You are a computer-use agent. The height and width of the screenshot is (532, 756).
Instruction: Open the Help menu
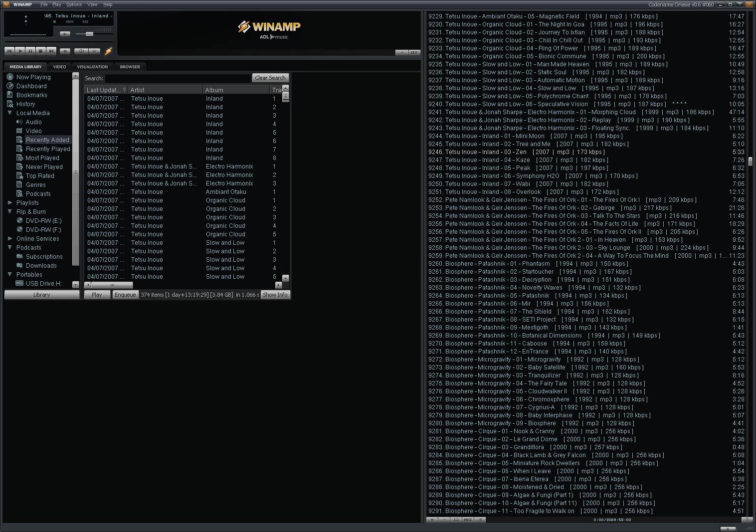tap(108, 4)
